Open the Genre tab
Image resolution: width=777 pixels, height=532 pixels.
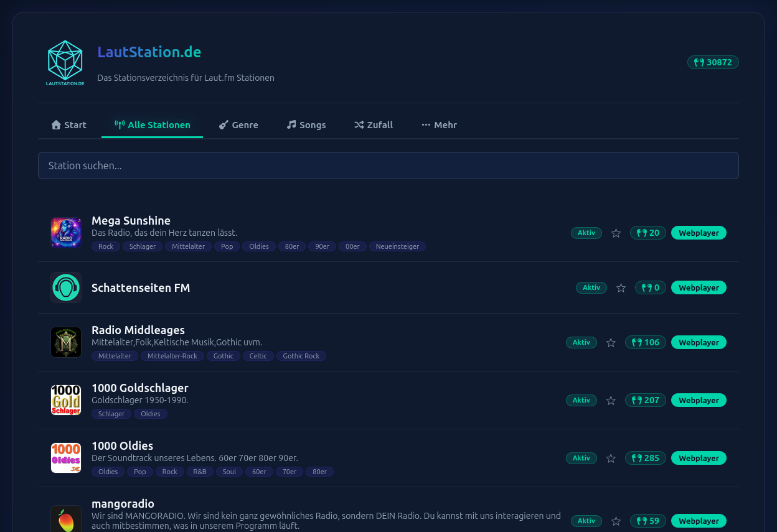(238, 125)
